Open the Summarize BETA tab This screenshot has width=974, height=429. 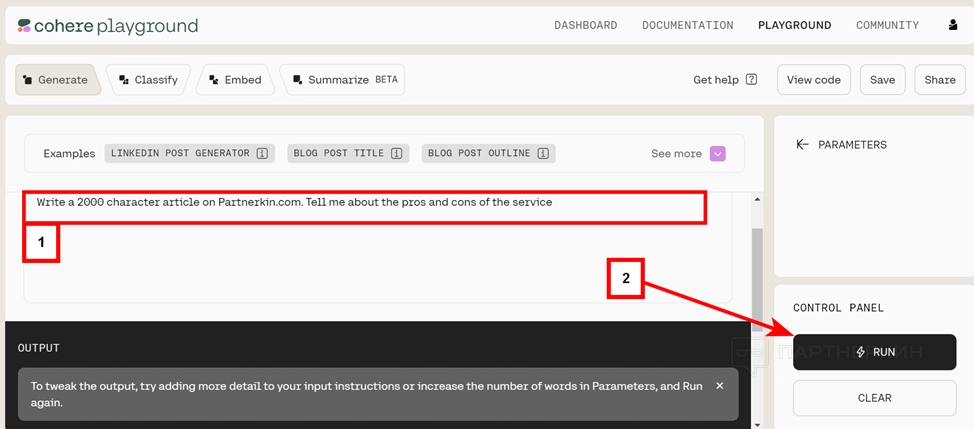(x=343, y=79)
